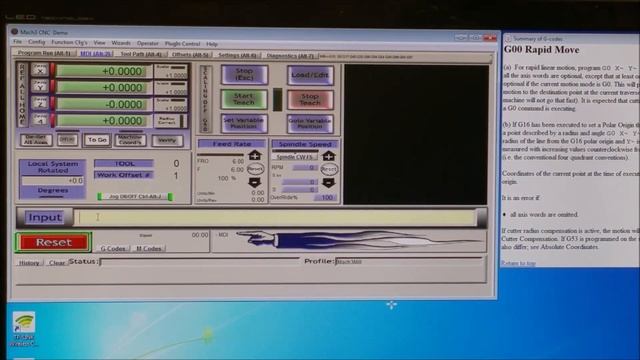Click the To Go button
The height and width of the screenshot is (360, 640).
point(97,140)
